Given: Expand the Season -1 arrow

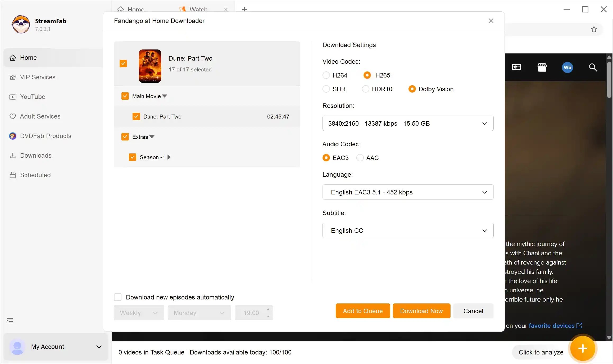Looking at the screenshot, I should tap(169, 157).
